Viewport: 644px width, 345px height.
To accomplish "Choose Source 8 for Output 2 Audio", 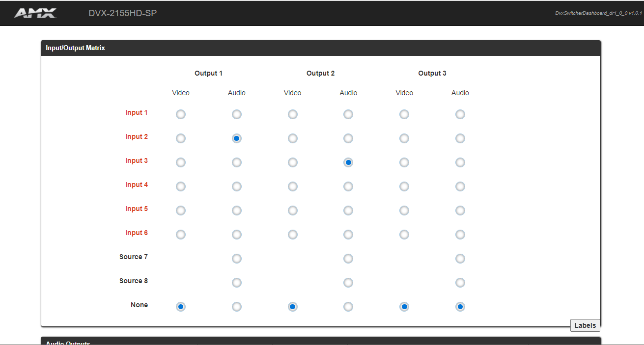I will [348, 283].
